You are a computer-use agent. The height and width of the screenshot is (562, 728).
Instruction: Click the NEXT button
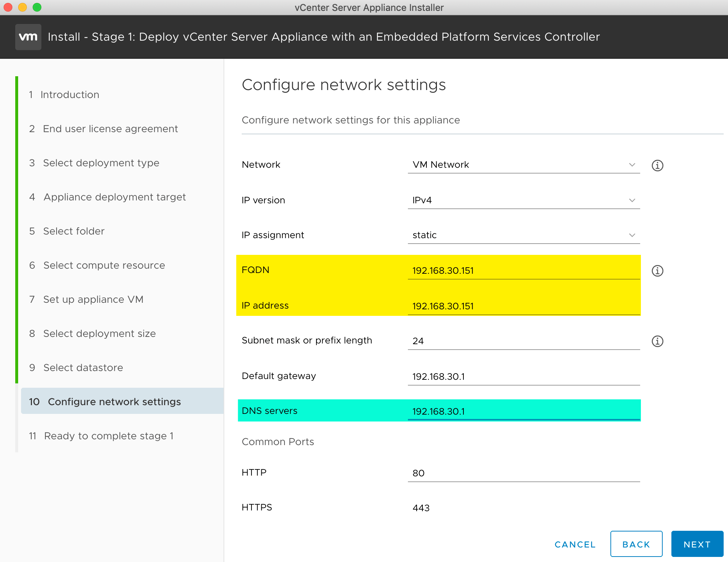697,544
